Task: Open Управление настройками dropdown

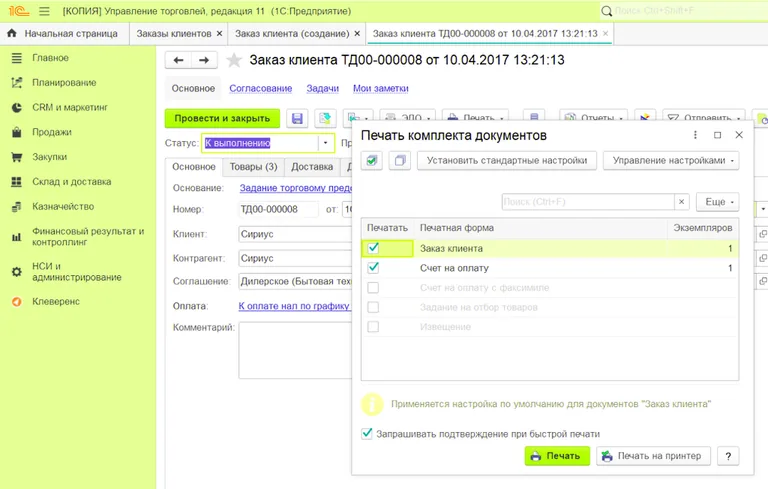Action: [671, 161]
